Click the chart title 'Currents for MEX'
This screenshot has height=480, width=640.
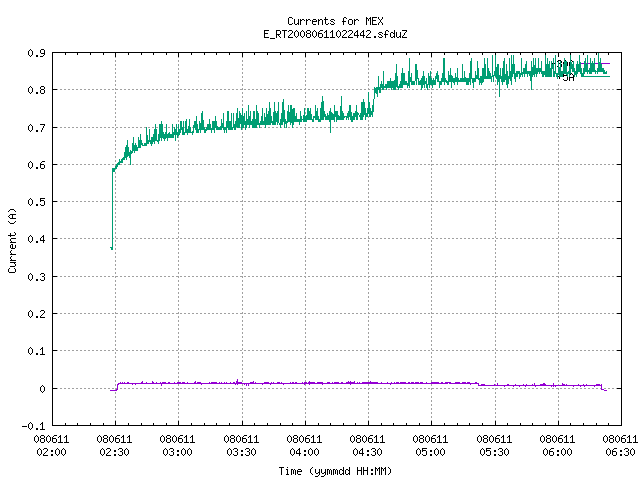pos(335,21)
